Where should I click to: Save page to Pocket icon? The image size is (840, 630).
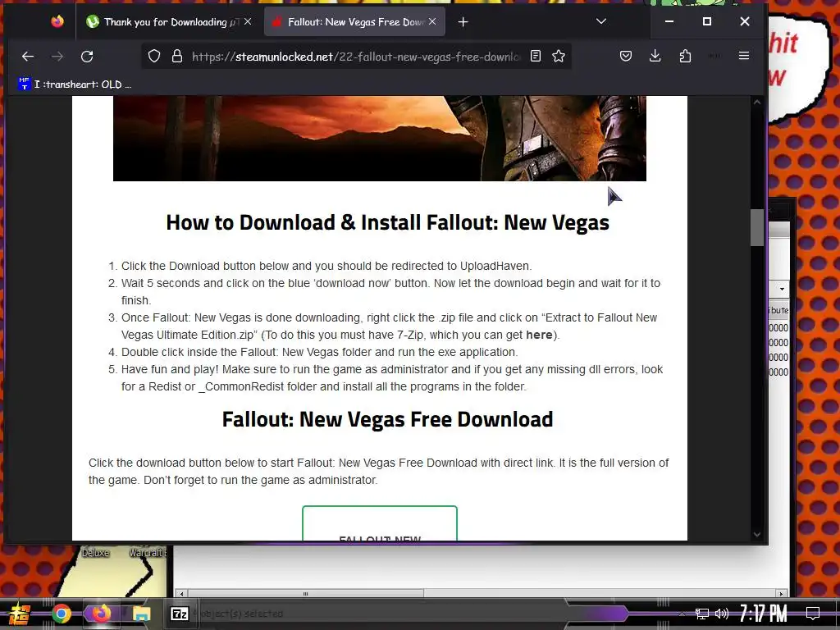626,57
